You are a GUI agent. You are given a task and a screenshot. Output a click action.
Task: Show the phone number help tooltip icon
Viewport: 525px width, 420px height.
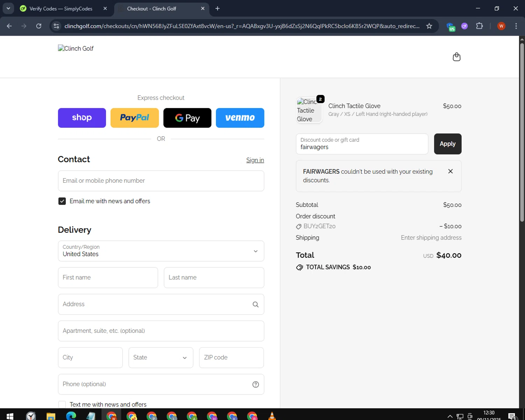click(x=255, y=384)
